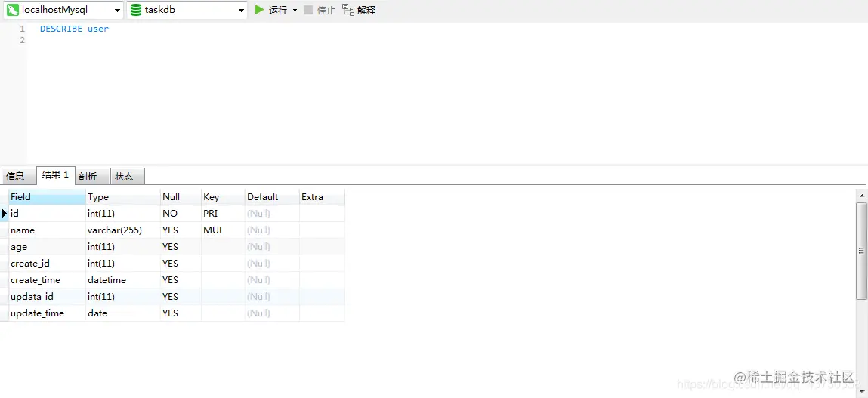Click the 解释 button label
Image resolution: width=868 pixels, height=398 pixels.
coord(366,10)
